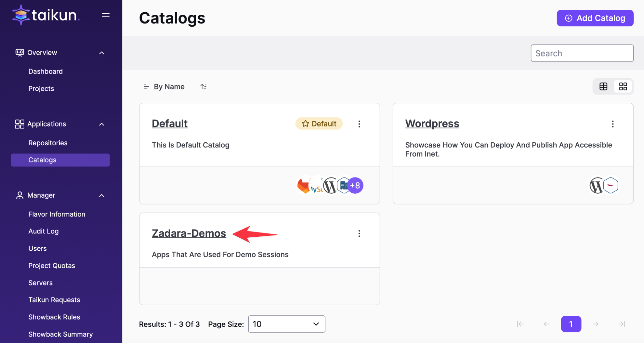Select page 1 button
The width and height of the screenshot is (644, 343).
coord(571,324)
